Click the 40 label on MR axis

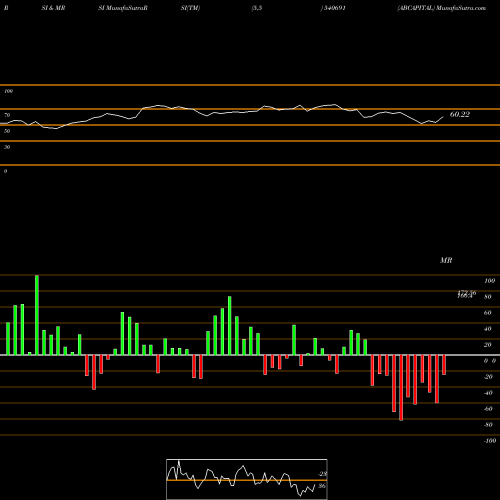tap(488, 329)
